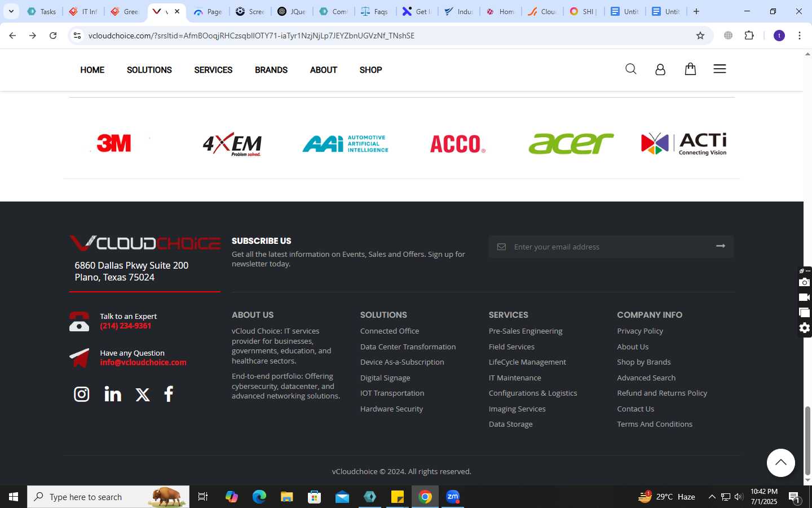This screenshot has height=508, width=812.
Task: Open the Privacy Policy link
Action: click(x=640, y=331)
